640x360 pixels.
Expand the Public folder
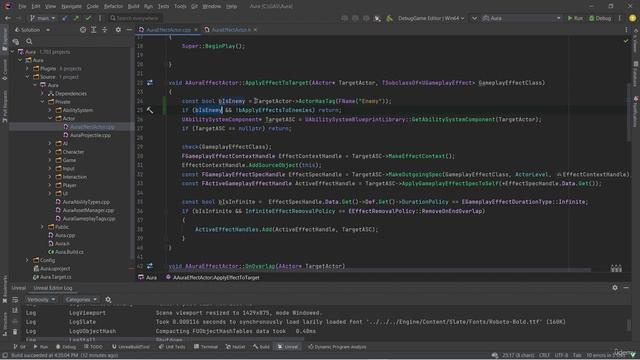pos(42,227)
